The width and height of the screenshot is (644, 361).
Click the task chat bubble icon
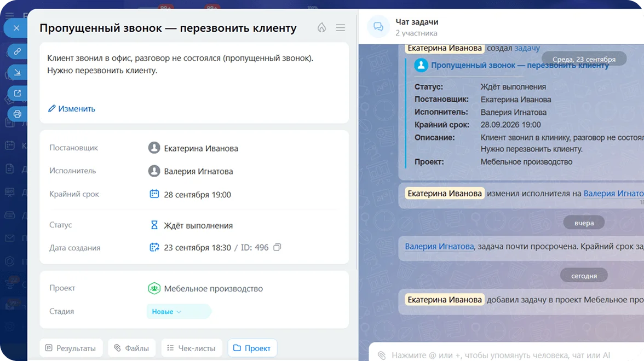click(378, 27)
